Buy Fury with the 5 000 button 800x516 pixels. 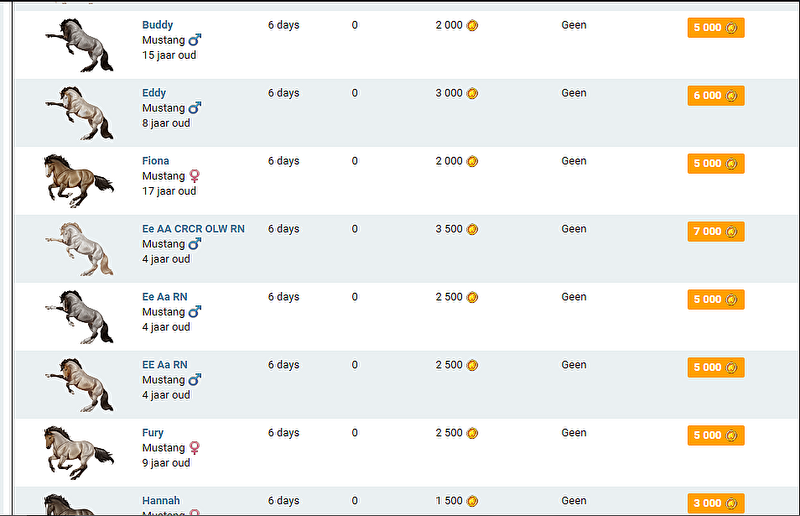716,435
